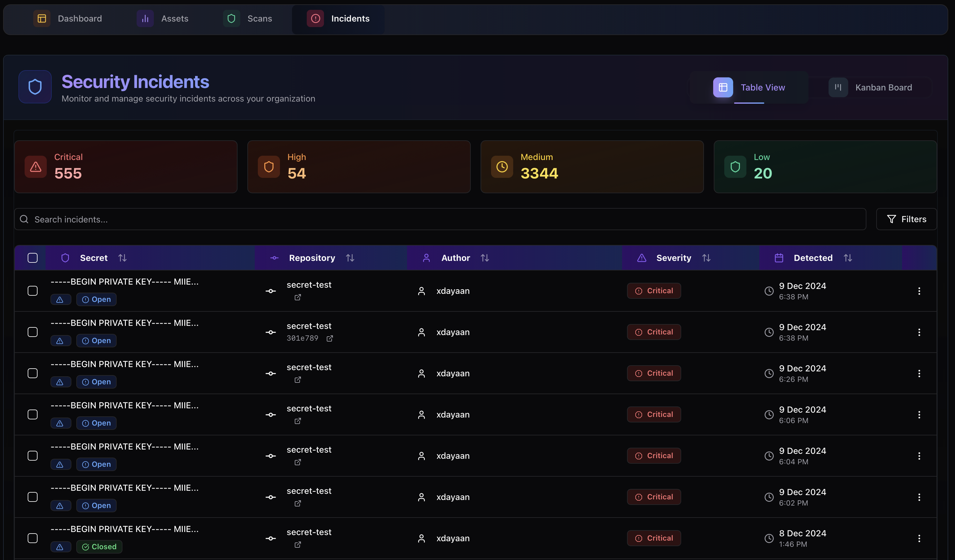This screenshot has height=560, width=955.
Task: Toggle the select-all checkbox in table header
Action: 33,258
